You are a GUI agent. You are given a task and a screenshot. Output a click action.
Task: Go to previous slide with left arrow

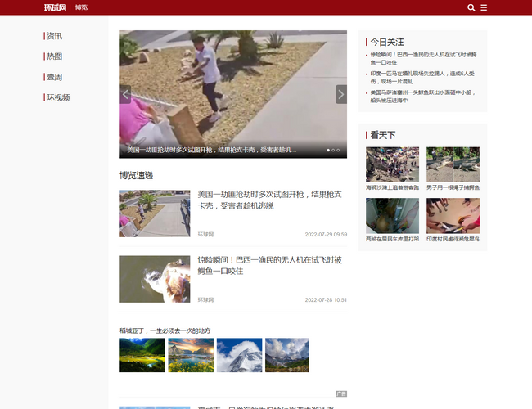tap(125, 94)
